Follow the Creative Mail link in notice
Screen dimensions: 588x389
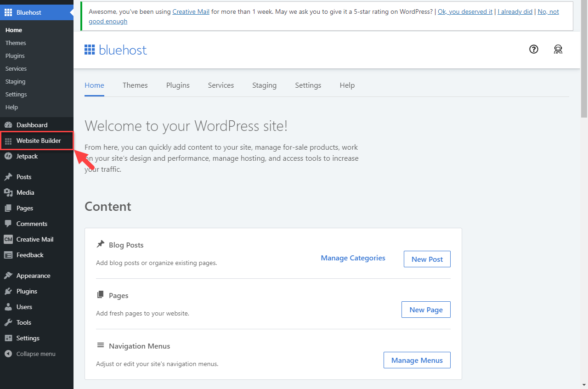click(191, 11)
